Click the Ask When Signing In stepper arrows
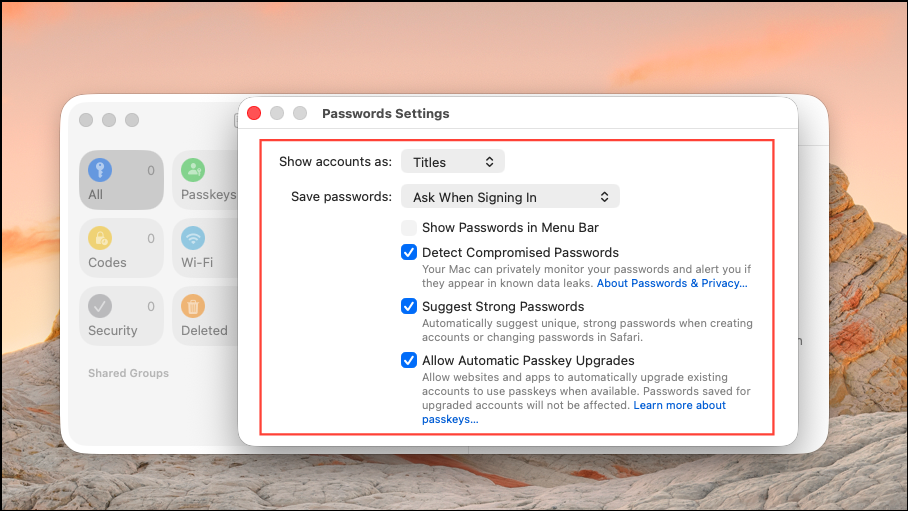Screen dimensions: 908x511 coord(605,197)
